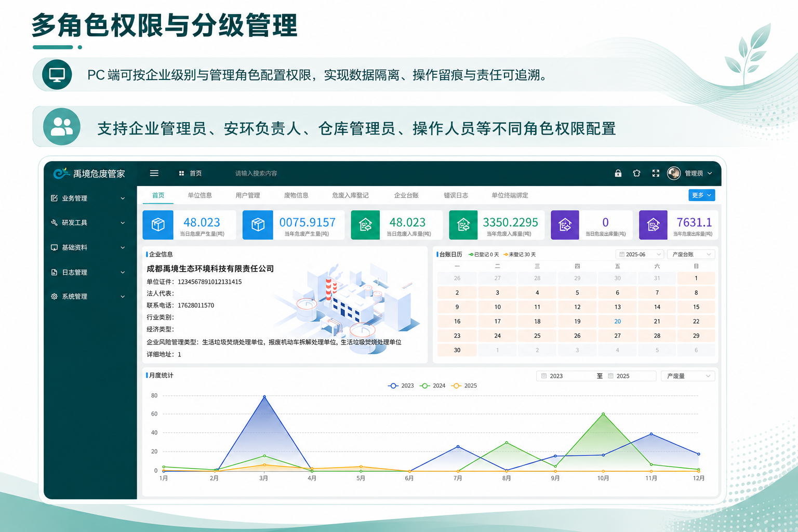
Task: Select calendar date 25
Action: (x=537, y=336)
